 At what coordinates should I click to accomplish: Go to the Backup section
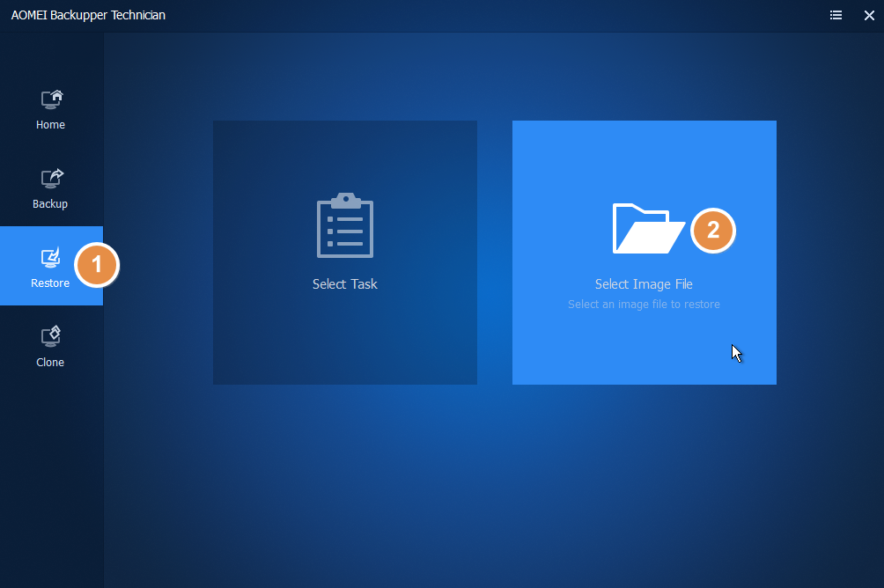pos(51,188)
